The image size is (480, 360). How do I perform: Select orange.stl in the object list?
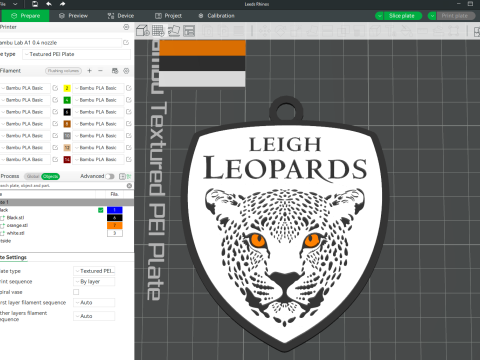pos(17,225)
